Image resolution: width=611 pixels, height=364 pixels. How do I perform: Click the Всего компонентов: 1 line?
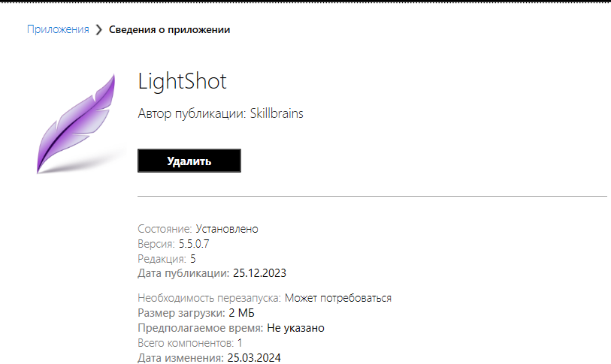tap(190, 343)
